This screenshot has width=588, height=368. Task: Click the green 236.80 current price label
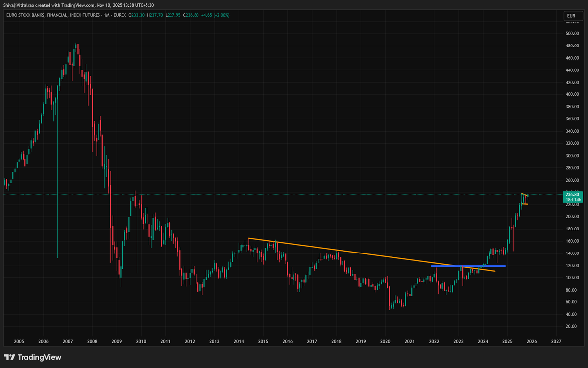[x=572, y=194]
